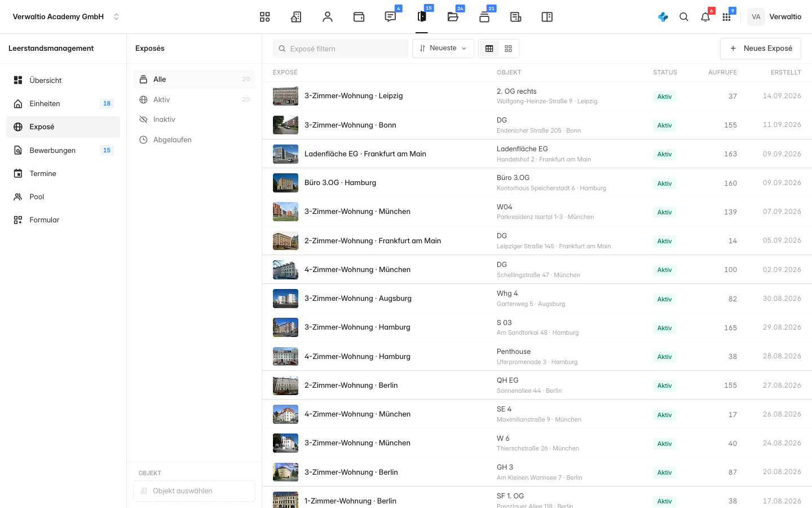Image resolution: width=812 pixels, height=508 pixels.
Task: Open Einheiten in the sidebar
Action: 63,103
